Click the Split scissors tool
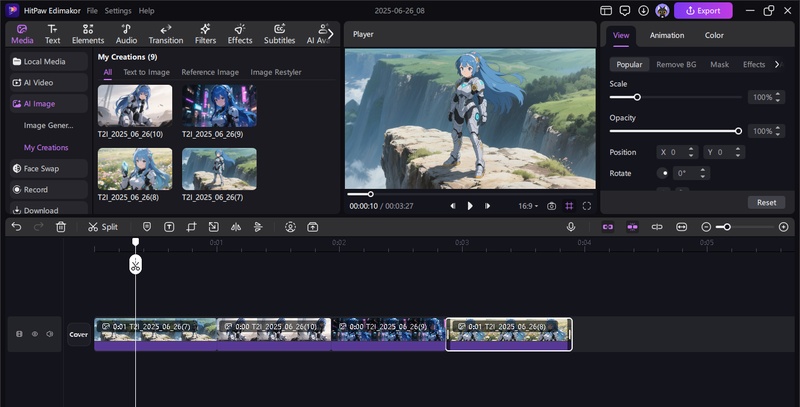The image size is (800, 407). tap(103, 227)
